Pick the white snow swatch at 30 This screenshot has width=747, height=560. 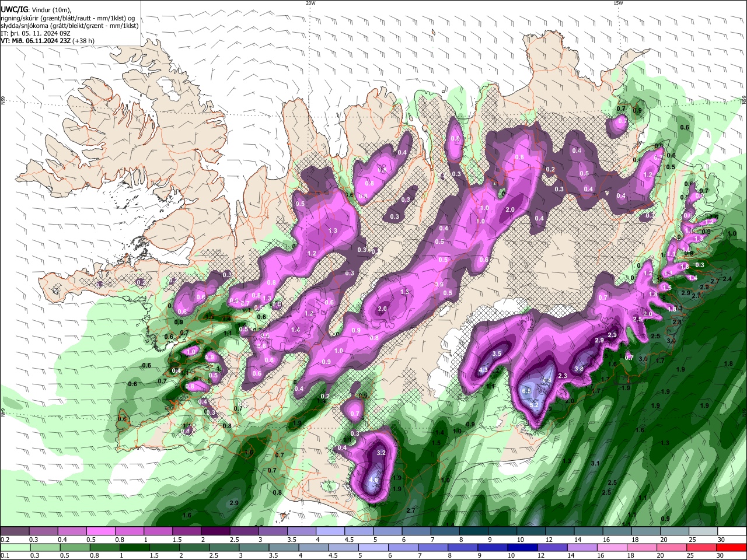point(732,531)
